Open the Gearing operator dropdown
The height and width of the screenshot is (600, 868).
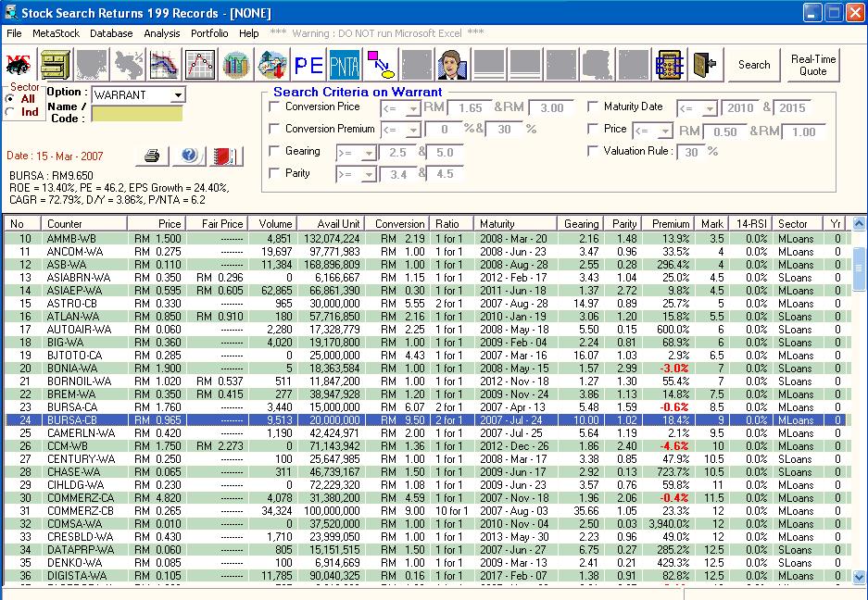(369, 153)
